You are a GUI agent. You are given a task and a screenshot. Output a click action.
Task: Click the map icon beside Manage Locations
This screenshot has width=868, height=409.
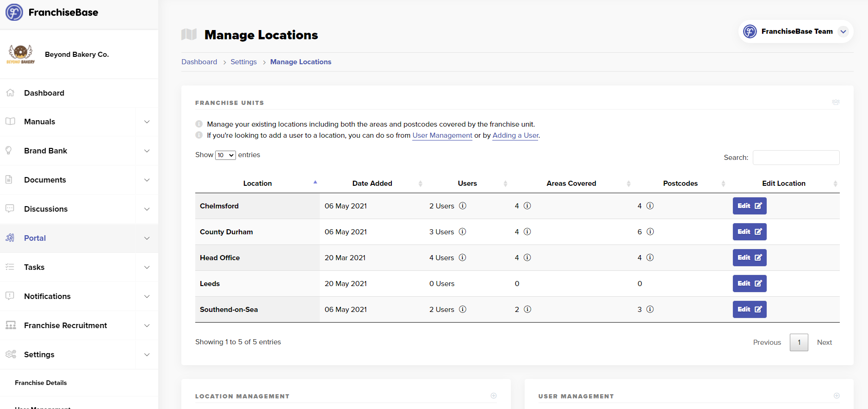pyautogui.click(x=189, y=34)
